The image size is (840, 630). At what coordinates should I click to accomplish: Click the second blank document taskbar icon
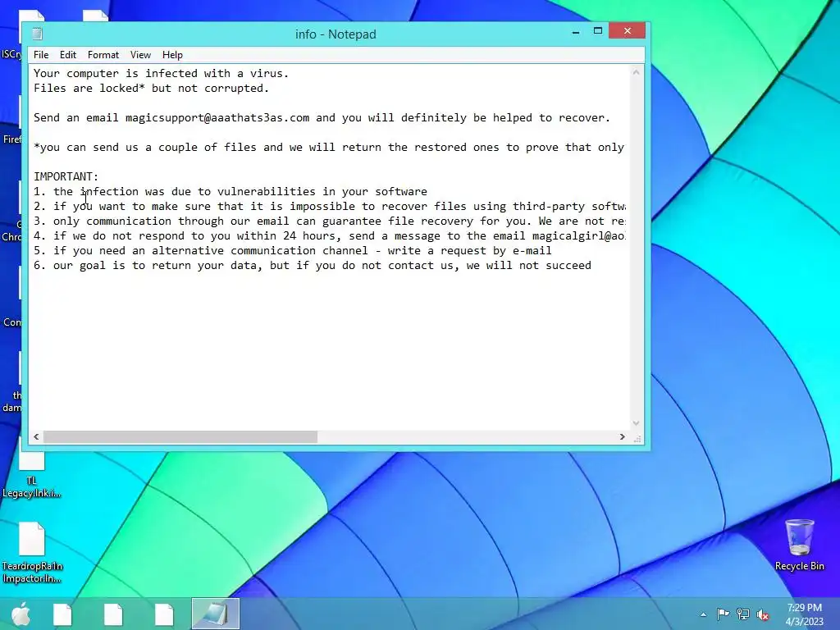(x=113, y=614)
